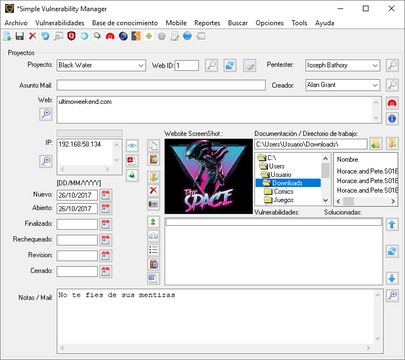Open calendar picker for Rechequeado date
Viewport: 405px width, 360px height.
106,240
